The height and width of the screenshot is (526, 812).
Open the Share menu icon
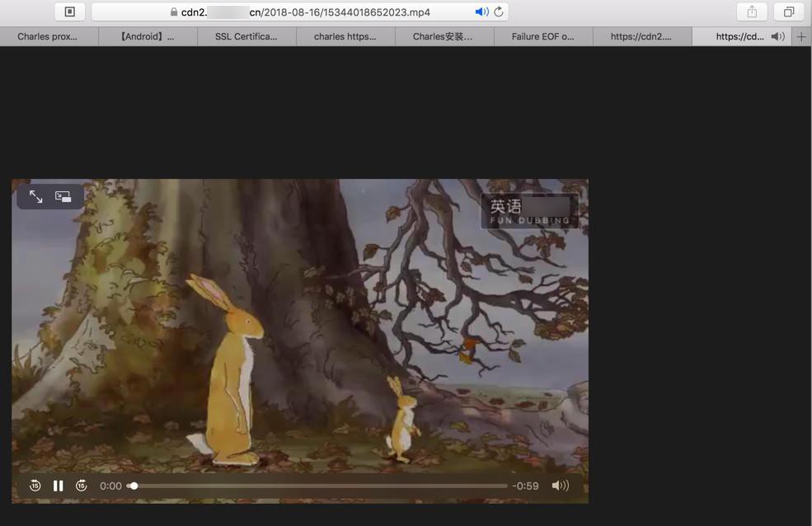(752, 12)
